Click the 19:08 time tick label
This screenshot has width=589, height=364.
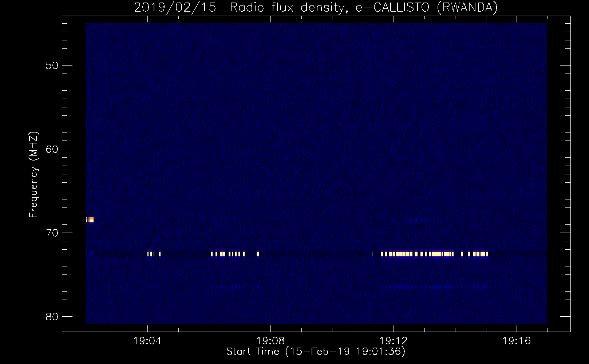point(270,341)
